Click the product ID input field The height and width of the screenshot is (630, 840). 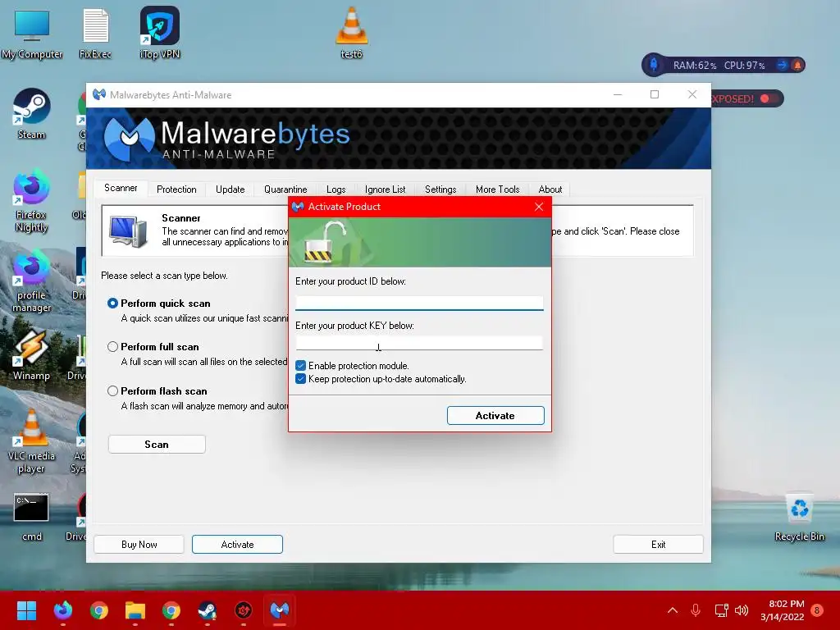419,303
